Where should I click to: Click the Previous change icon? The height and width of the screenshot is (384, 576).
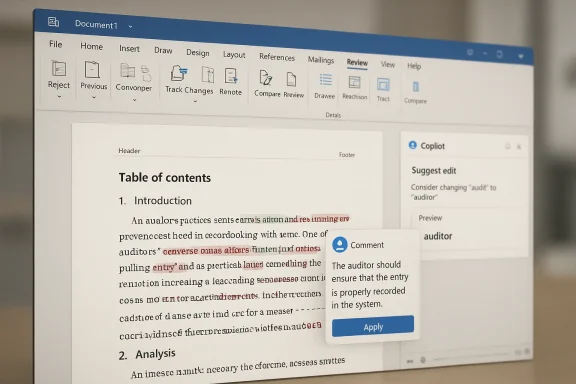92,69
